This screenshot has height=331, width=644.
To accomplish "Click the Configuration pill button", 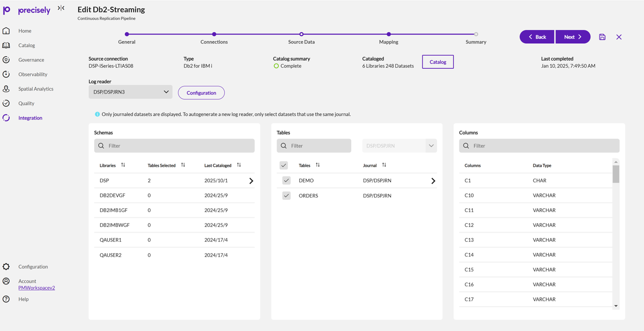I will point(201,93).
